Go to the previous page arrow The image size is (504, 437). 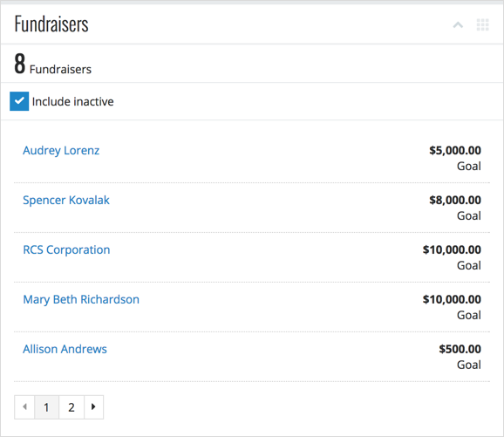tap(24, 407)
